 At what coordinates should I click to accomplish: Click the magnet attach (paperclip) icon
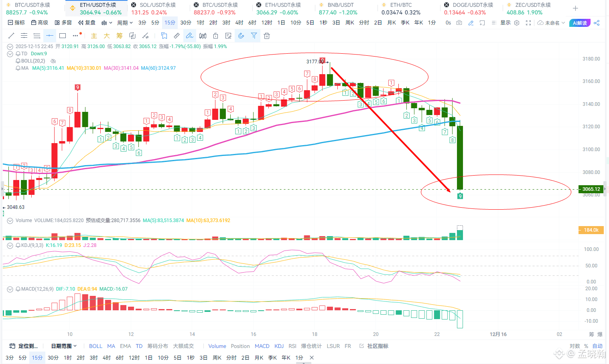click(x=241, y=36)
